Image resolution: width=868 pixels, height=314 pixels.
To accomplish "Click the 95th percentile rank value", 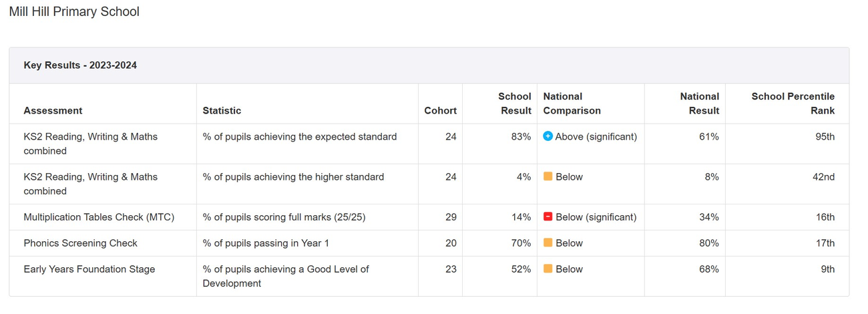I will [x=825, y=136].
